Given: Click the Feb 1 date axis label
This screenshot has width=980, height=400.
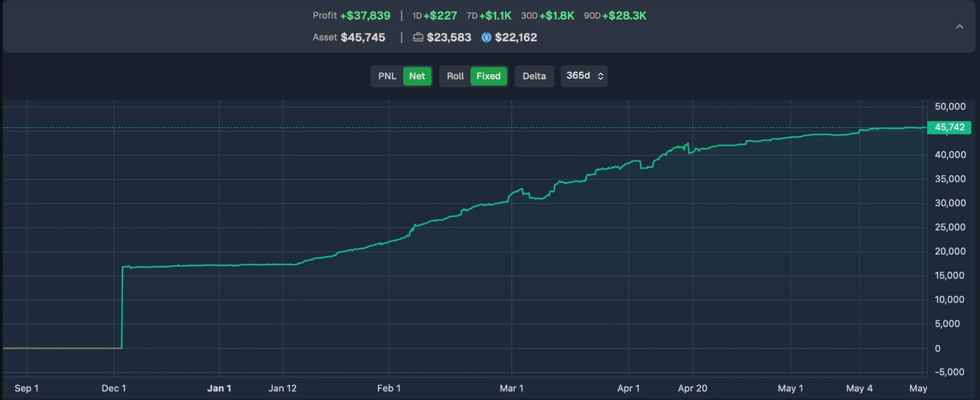Looking at the screenshot, I should tap(389, 389).
